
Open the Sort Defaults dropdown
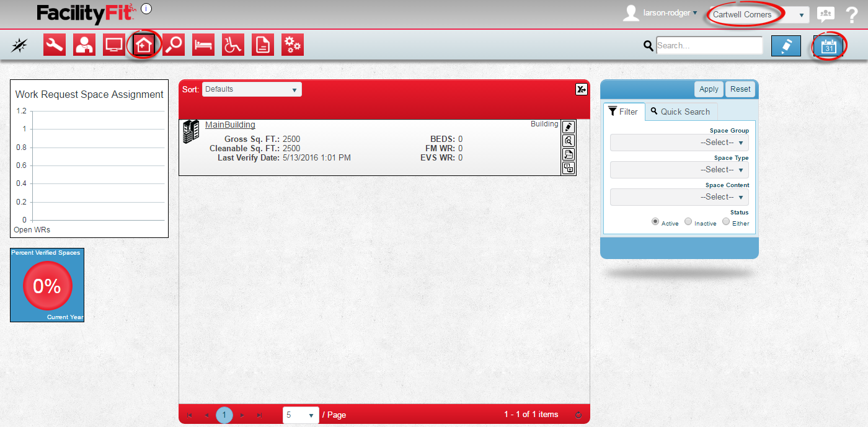(252, 89)
